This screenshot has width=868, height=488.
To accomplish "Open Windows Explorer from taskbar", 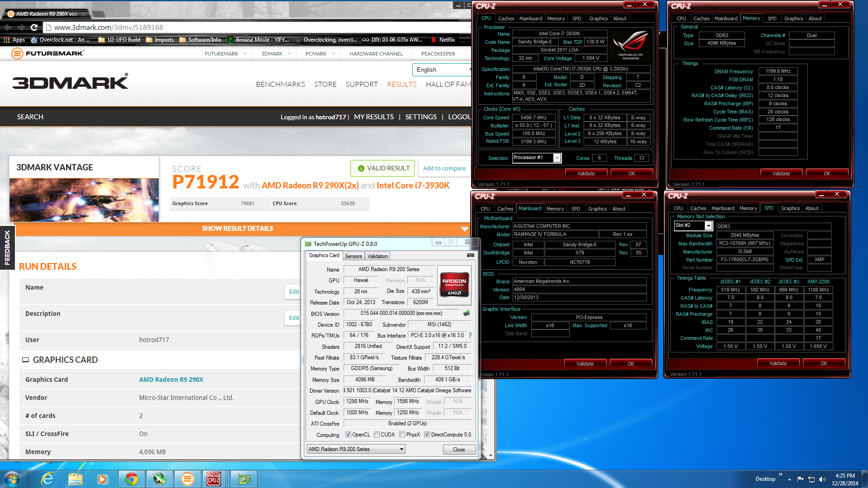I will click(75, 479).
